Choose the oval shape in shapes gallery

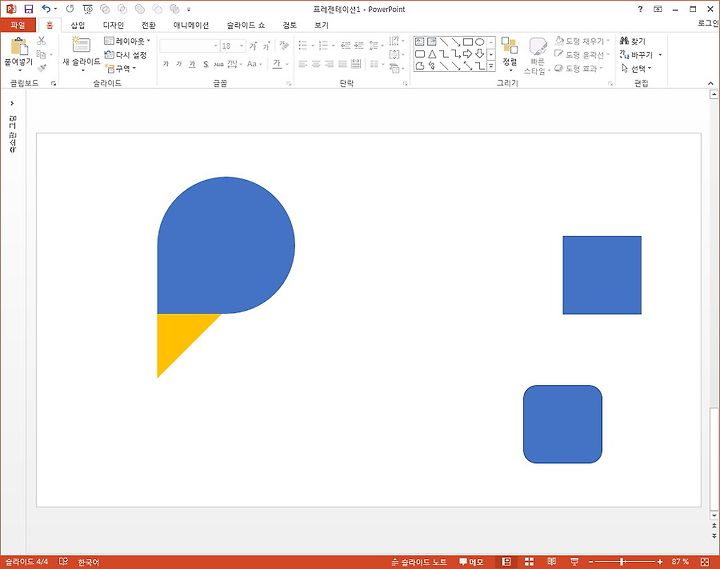(479, 42)
